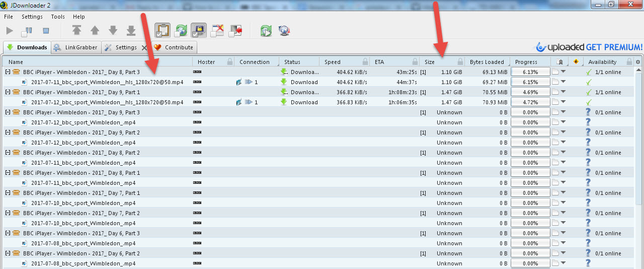This screenshot has width=644, height=269.
Task: Toggle clipboard observer in toolbar
Action: pyautogui.click(x=162, y=30)
